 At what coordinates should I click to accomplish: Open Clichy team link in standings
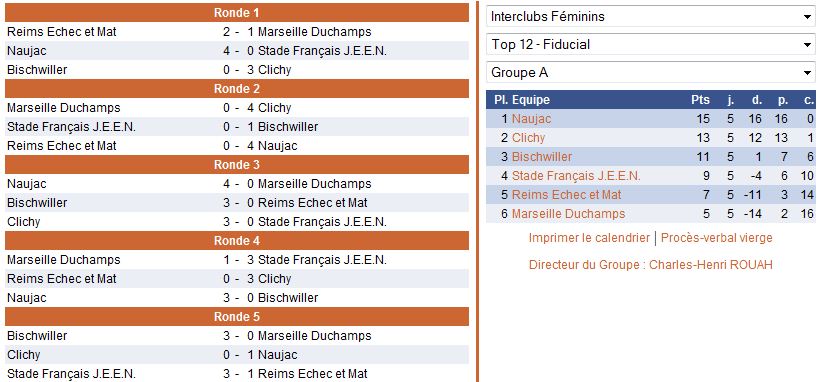click(528, 138)
